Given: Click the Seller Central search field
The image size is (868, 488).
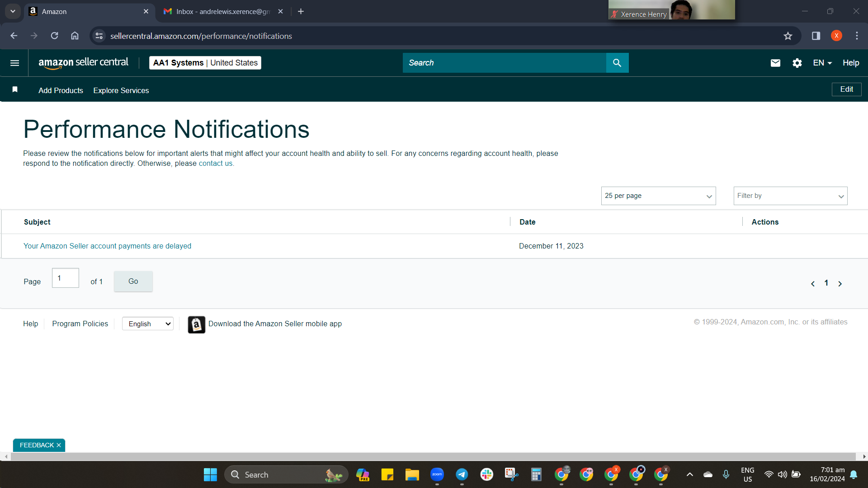Looking at the screenshot, I should click(505, 63).
